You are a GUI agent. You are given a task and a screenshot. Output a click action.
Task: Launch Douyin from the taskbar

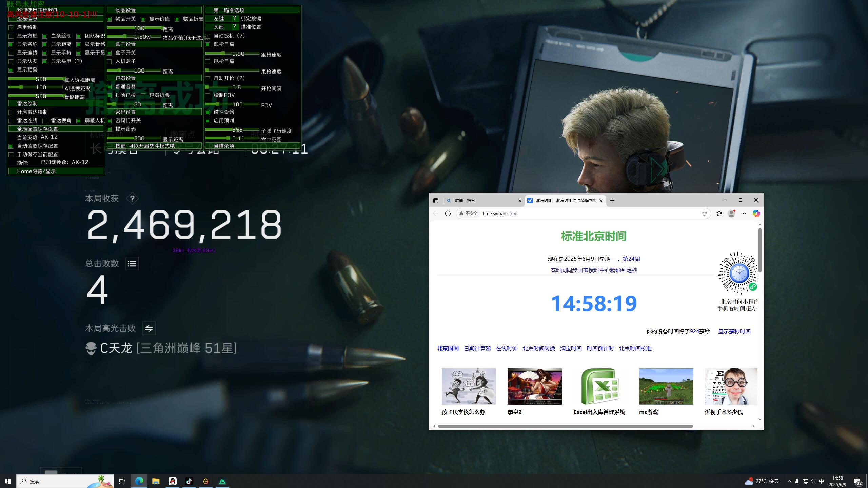189,481
